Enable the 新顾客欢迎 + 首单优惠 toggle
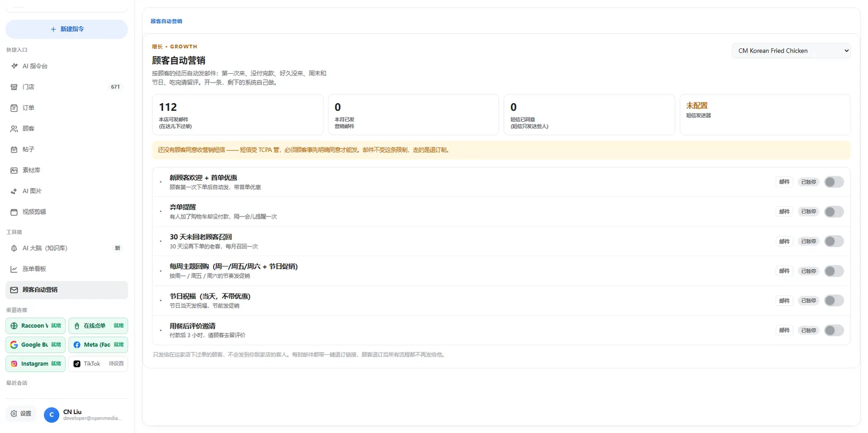Viewport: 868px width, 433px height. coord(834,182)
